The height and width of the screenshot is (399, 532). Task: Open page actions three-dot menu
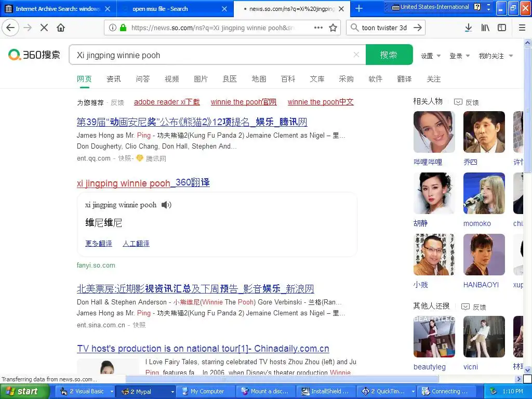tap(318, 28)
